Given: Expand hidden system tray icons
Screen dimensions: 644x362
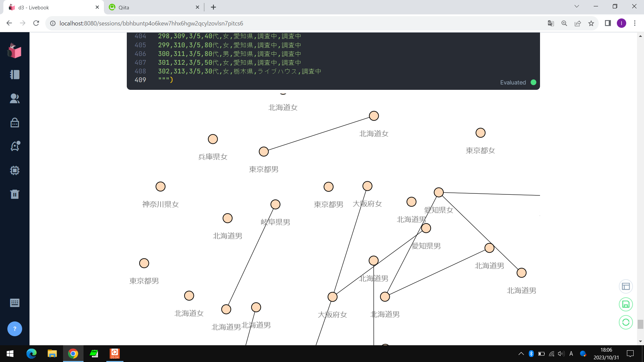Looking at the screenshot, I should point(521,354).
